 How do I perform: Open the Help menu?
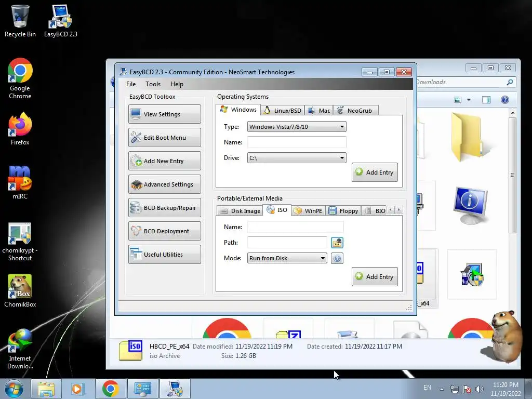[x=177, y=84]
